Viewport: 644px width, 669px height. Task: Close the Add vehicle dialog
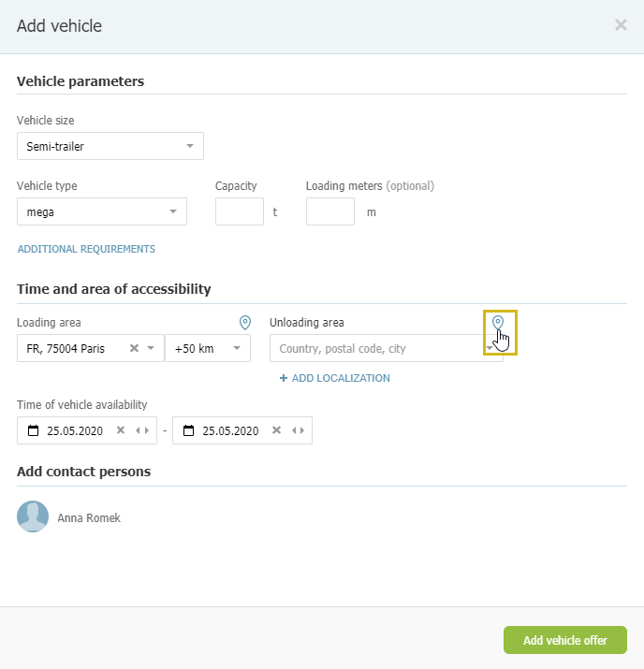tap(621, 25)
